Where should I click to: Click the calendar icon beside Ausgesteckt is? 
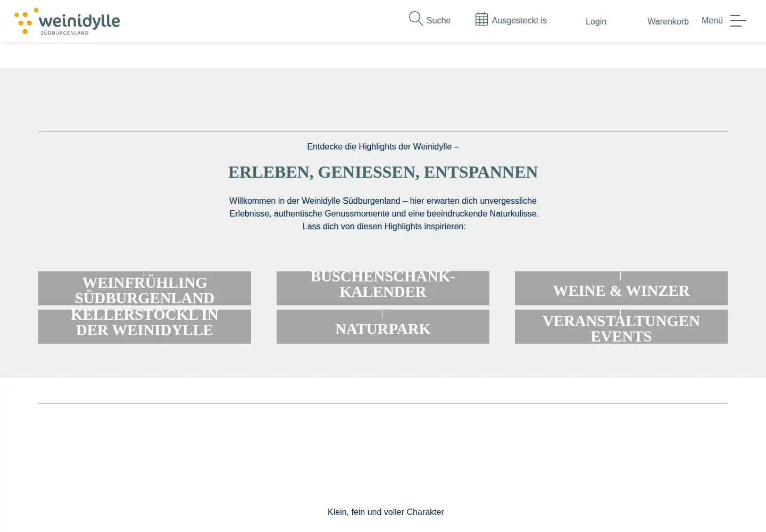pyautogui.click(x=481, y=19)
